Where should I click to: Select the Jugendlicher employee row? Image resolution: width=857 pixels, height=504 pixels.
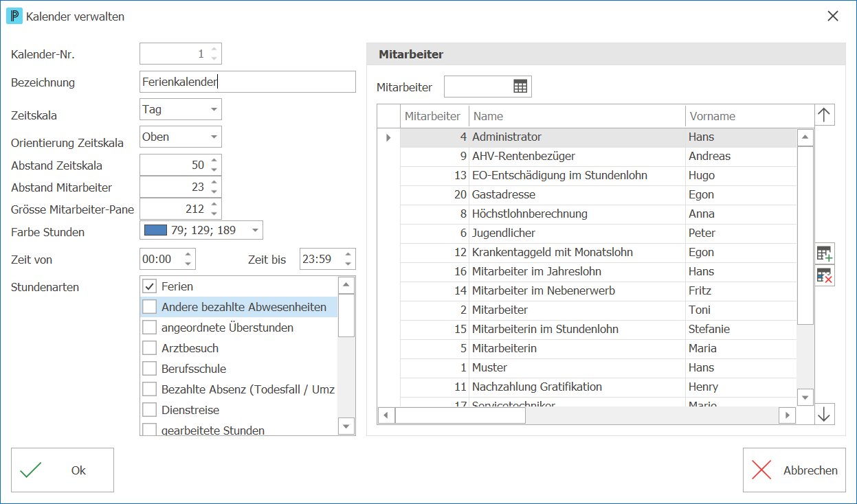click(x=598, y=233)
